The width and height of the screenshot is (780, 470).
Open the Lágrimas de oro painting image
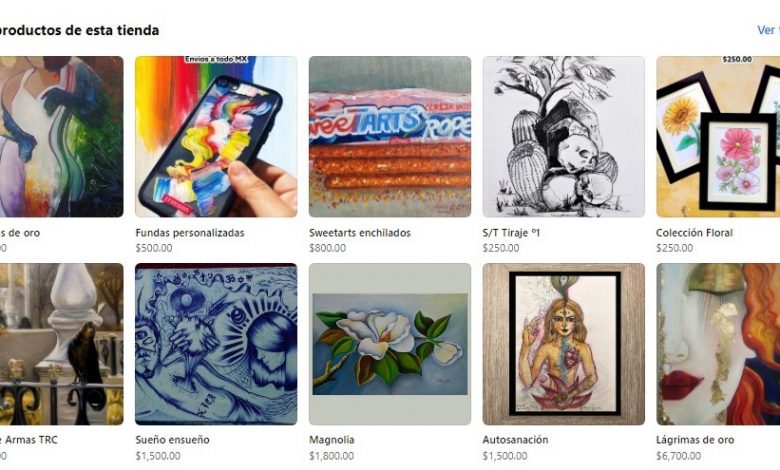click(718, 344)
